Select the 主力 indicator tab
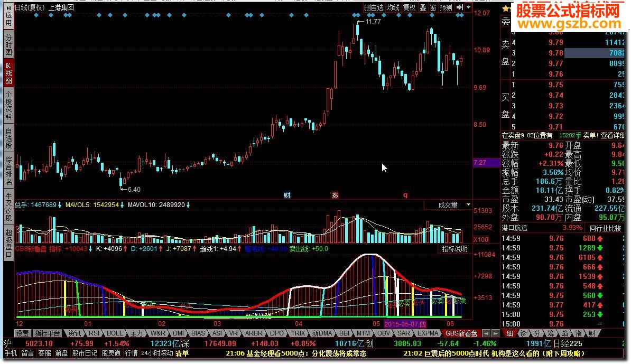 click(x=136, y=333)
